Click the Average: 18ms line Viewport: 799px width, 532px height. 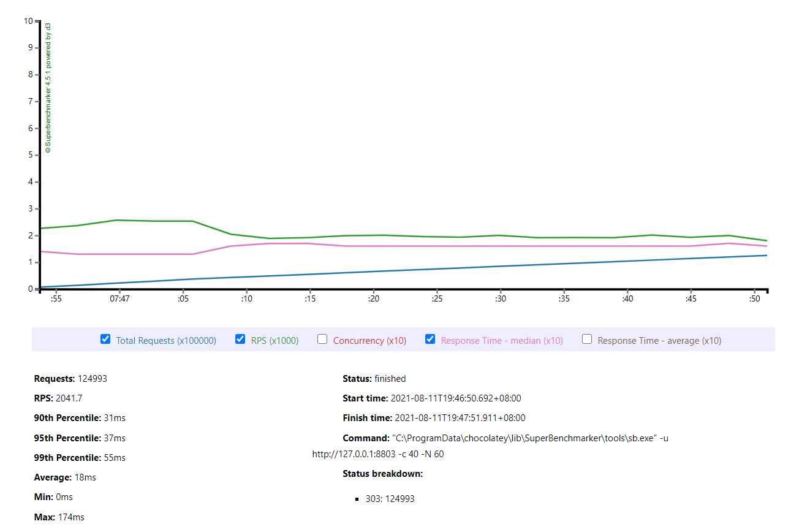click(65, 477)
